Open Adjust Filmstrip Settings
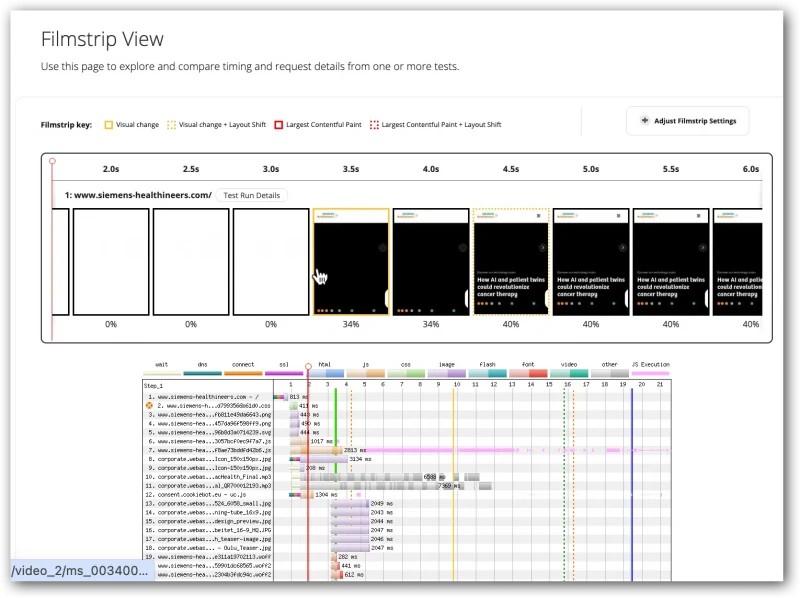Viewport: 800px width, 598px height. [x=688, y=121]
